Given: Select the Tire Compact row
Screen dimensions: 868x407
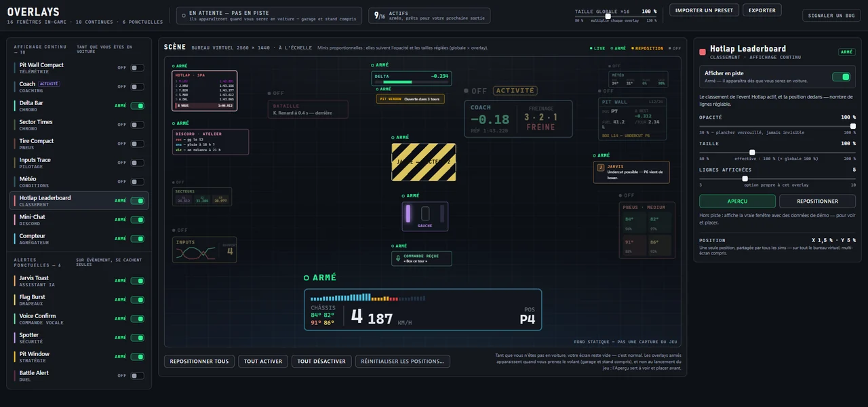Looking at the screenshot, I should [x=79, y=144].
